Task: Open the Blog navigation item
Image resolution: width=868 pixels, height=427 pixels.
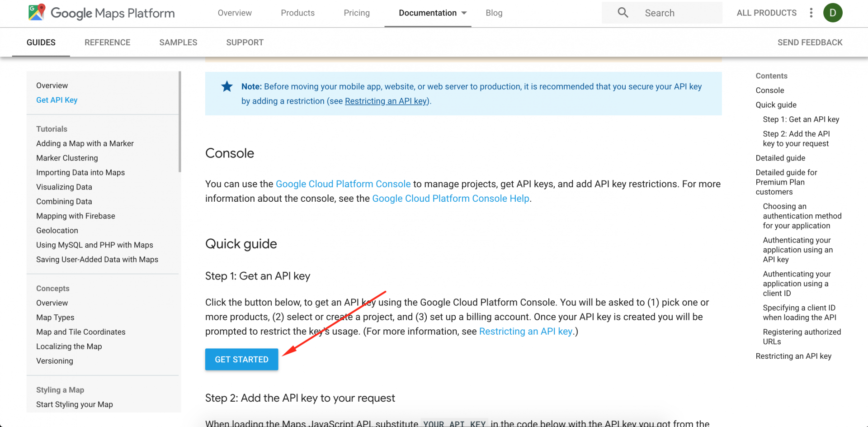Action: click(x=494, y=13)
